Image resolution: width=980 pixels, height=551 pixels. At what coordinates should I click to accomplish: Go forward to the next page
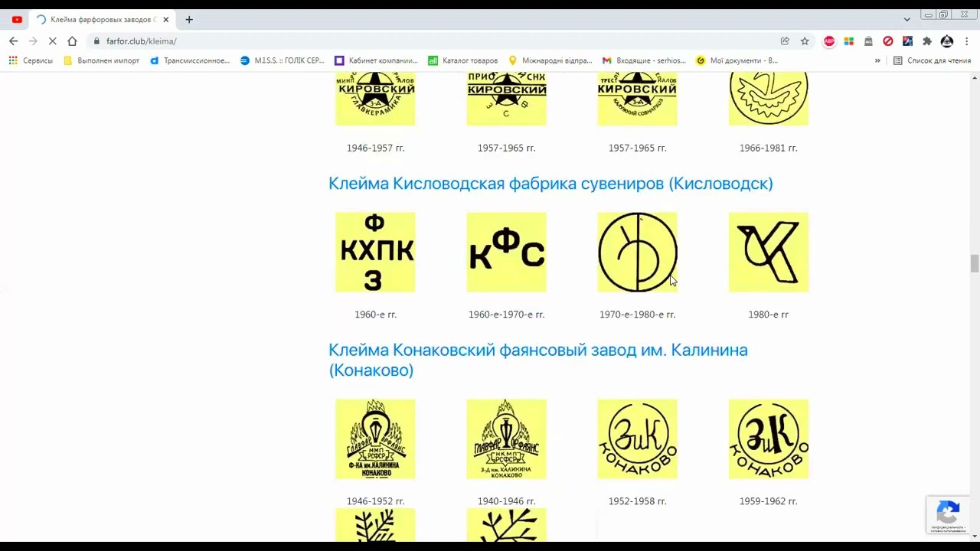[x=33, y=41]
